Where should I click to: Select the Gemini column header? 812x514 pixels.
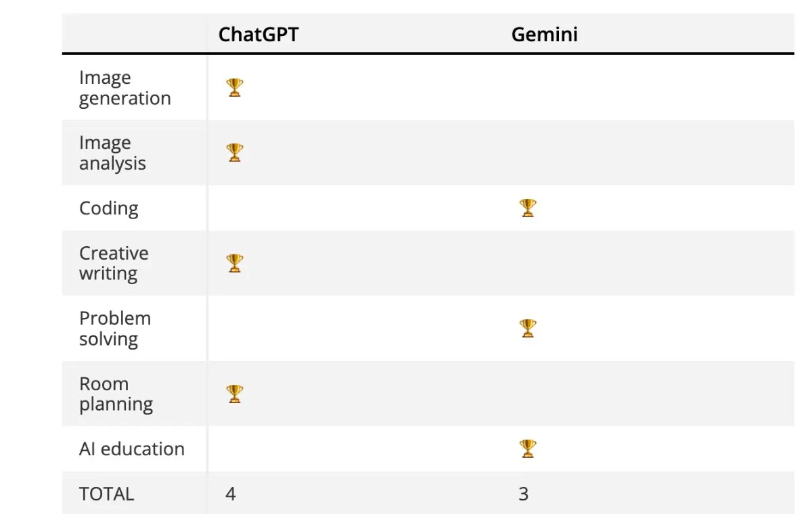(x=545, y=34)
